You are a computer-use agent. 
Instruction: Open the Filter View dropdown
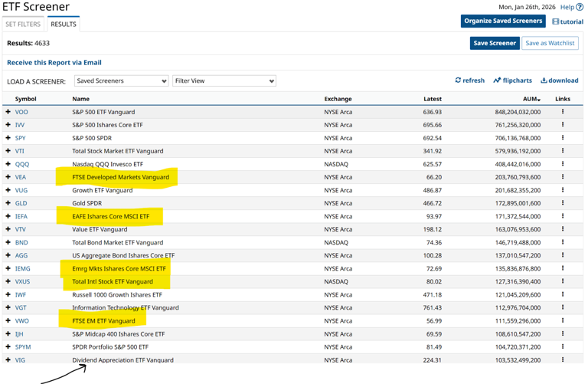pyautogui.click(x=224, y=80)
